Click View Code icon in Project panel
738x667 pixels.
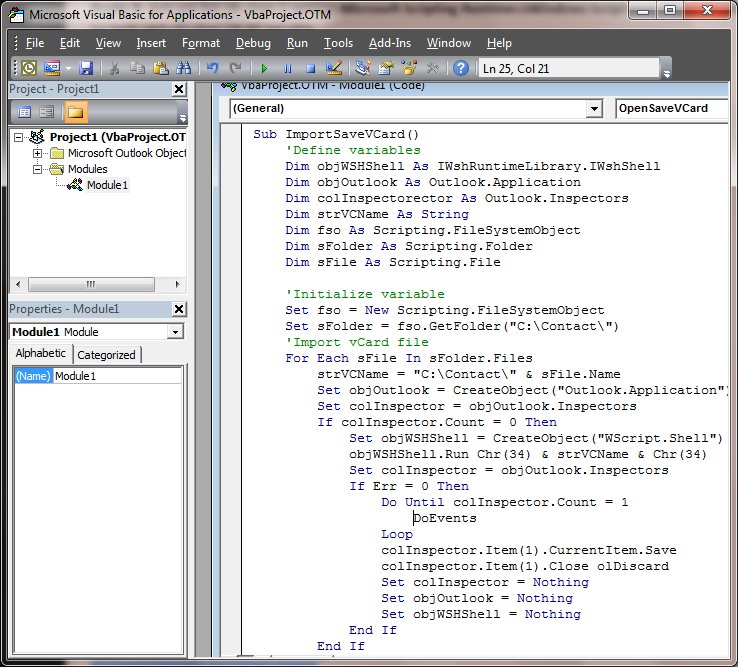point(24,112)
